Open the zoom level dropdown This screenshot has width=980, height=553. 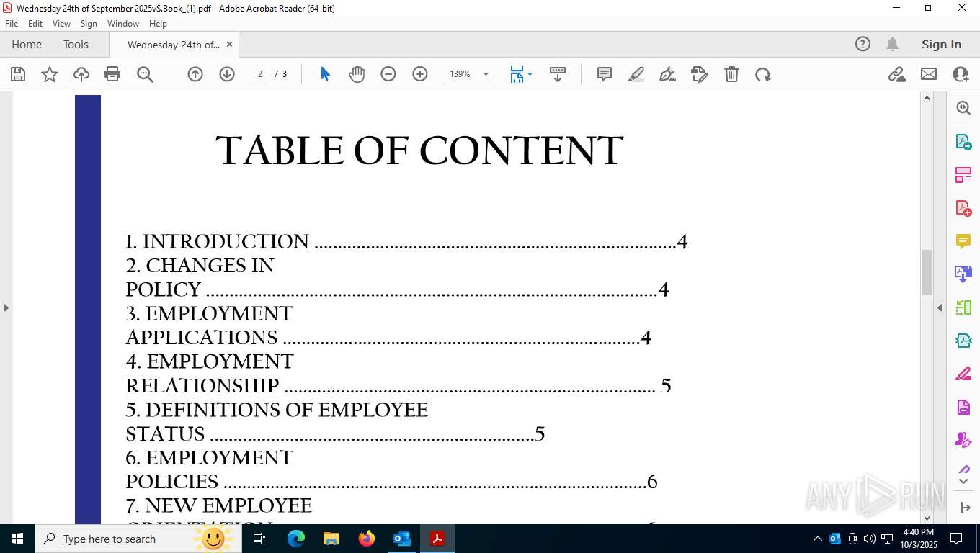pos(486,74)
